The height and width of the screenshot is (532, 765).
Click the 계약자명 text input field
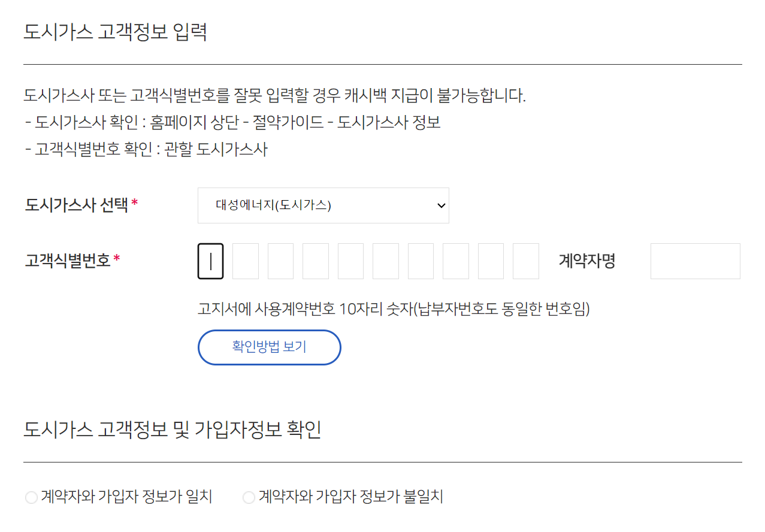tap(695, 261)
